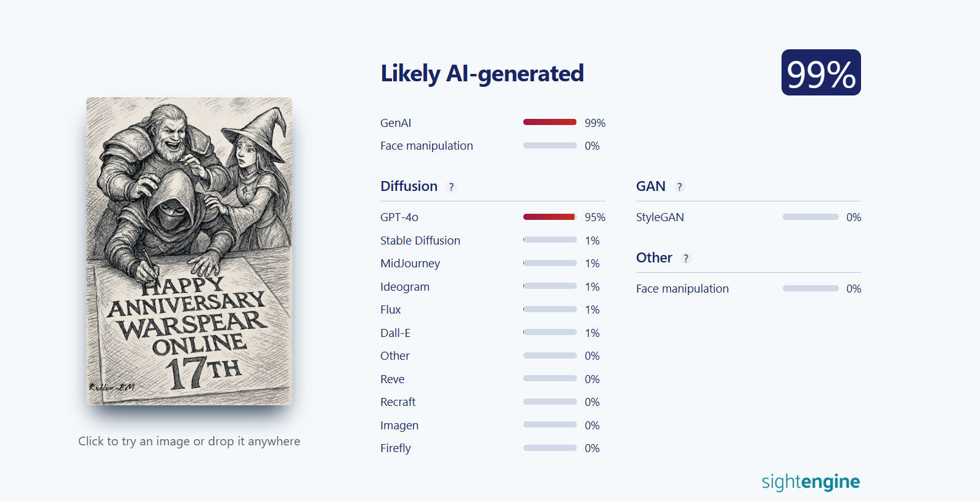Click the Firefly score bar
980x502 pixels.
click(550, 448)
